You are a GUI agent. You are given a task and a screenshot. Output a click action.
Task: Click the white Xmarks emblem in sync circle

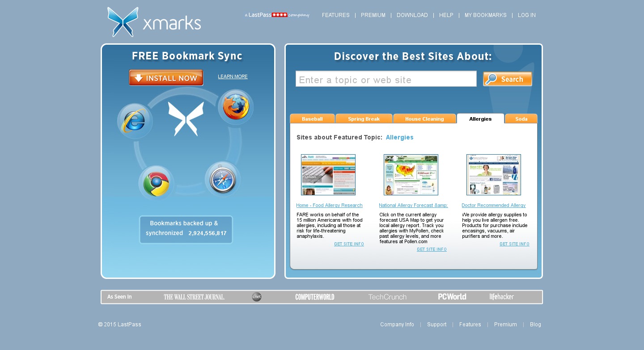click(186, 118)
